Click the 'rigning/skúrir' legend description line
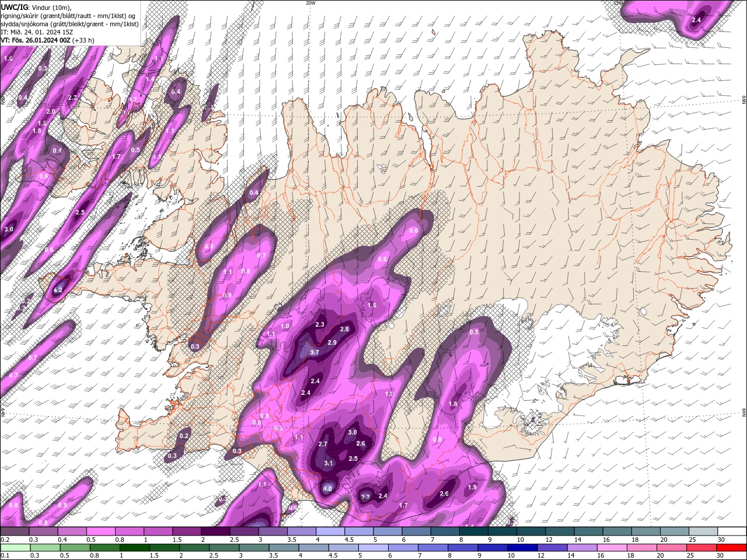 [68, 15]
